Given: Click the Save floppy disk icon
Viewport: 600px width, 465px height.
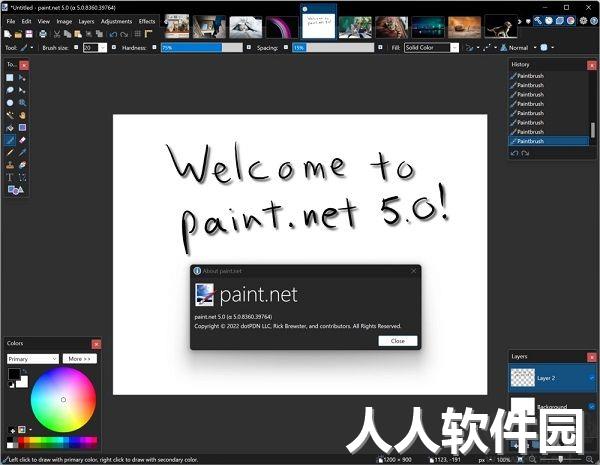Looking at the screenshot, I should point(29,34).
